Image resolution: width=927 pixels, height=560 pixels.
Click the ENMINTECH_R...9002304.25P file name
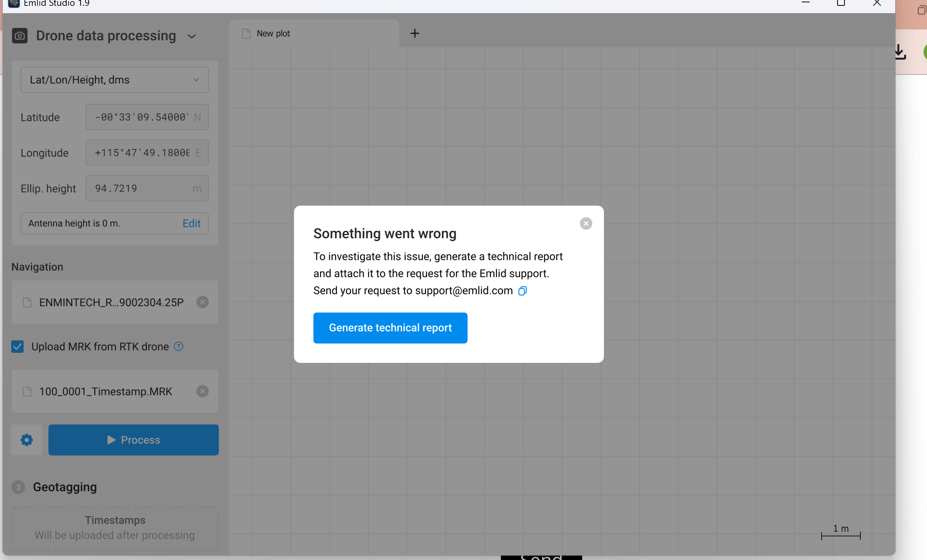pyautogui.click(x=111, y=302)
